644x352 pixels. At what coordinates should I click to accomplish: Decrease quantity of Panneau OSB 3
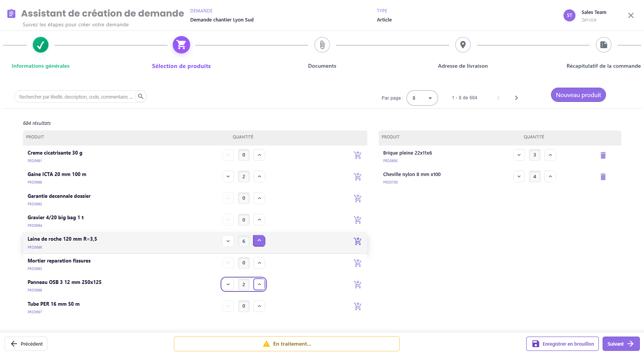pos(228,284)
